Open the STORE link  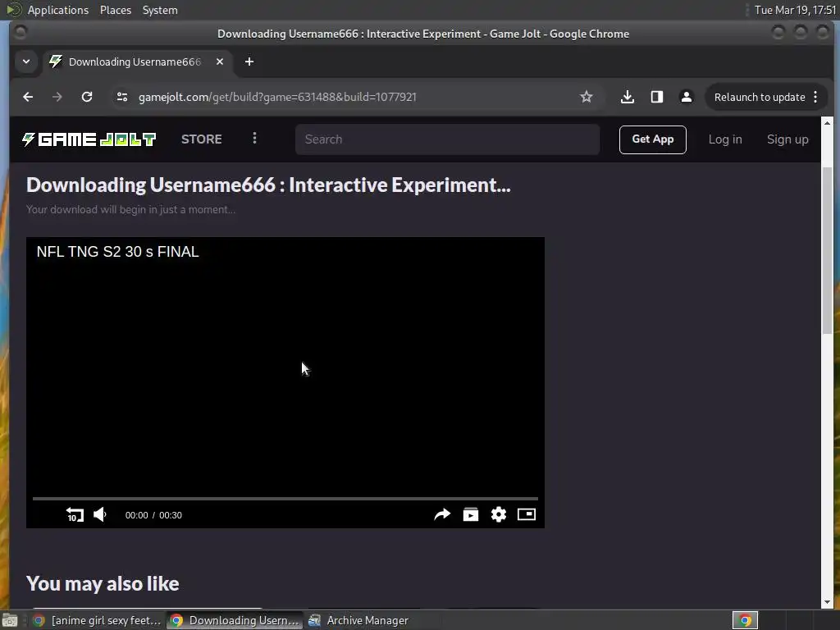(x=202, y=139)
